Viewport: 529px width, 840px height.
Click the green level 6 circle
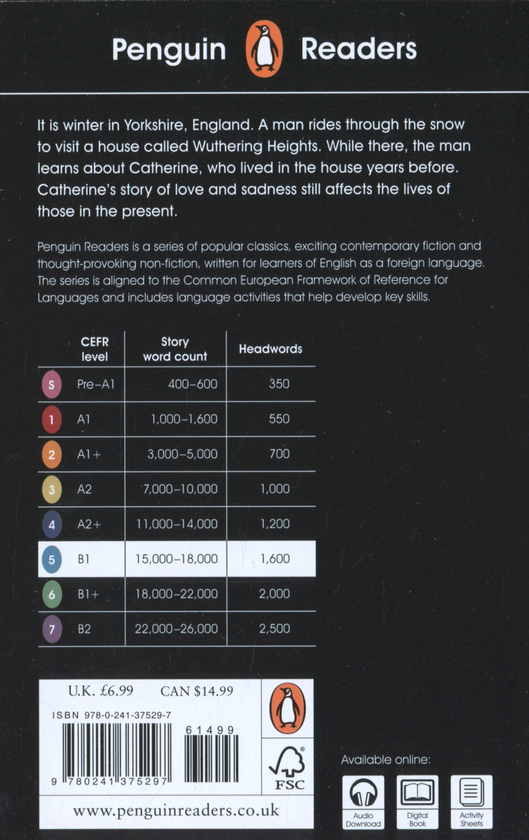click(x=51, y=594)
